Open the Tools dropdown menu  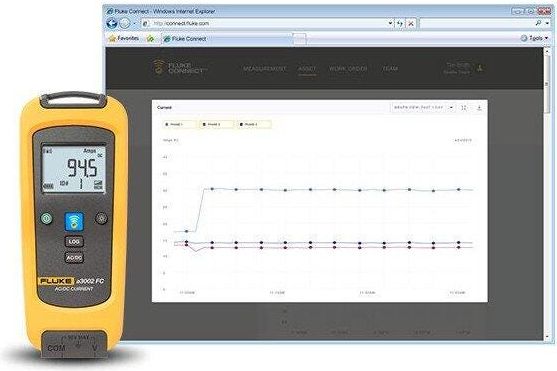click(x=534, y=38)
